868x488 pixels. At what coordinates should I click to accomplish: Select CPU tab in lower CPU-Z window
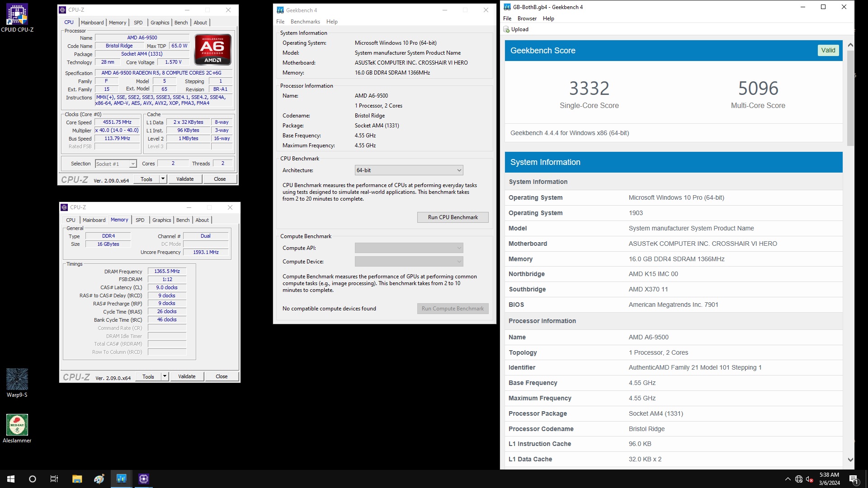point(71,220)
